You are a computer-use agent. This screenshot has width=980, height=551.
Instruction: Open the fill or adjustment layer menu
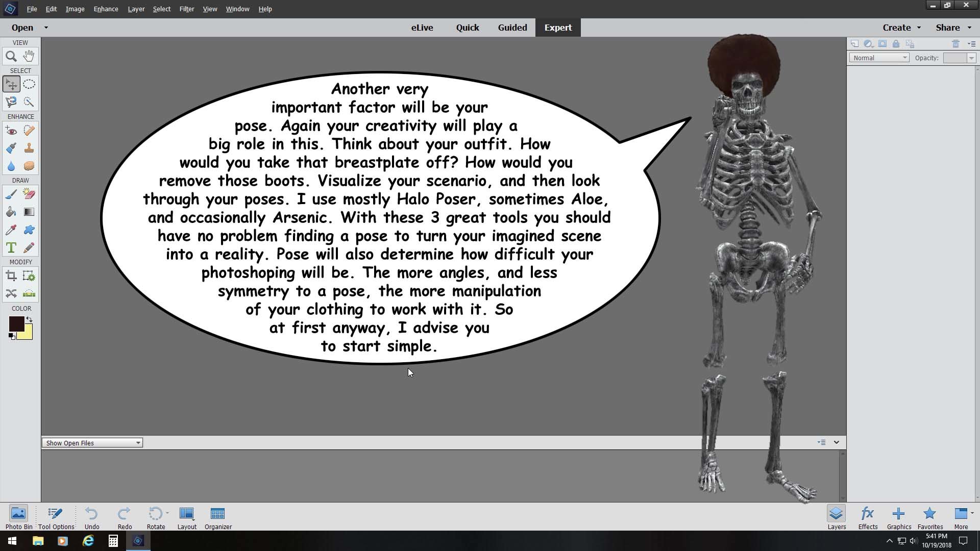868,44
